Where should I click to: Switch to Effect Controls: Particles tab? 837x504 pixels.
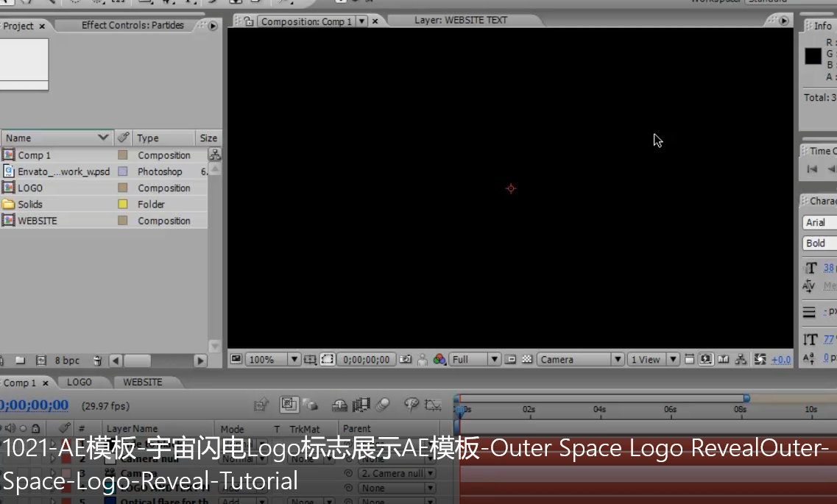pyautogui.click(x=133, y=25)
